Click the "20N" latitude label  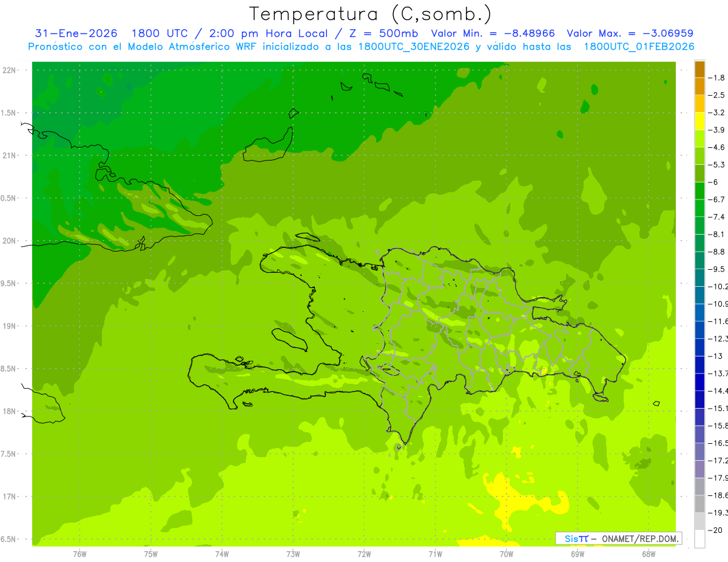tap(10, 241)
